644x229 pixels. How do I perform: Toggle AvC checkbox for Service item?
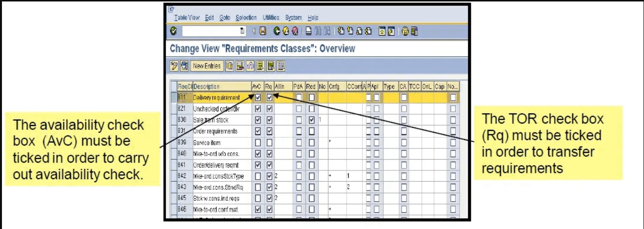[258, 143]
